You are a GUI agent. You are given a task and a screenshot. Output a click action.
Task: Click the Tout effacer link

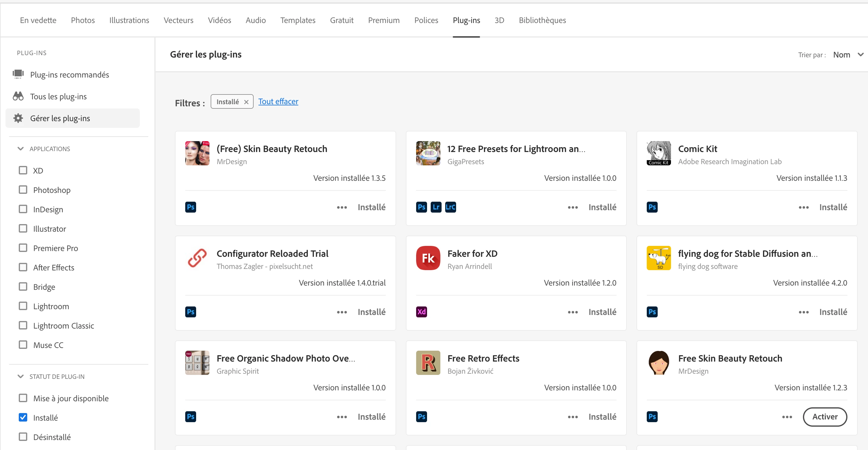[x=278, y=101]
